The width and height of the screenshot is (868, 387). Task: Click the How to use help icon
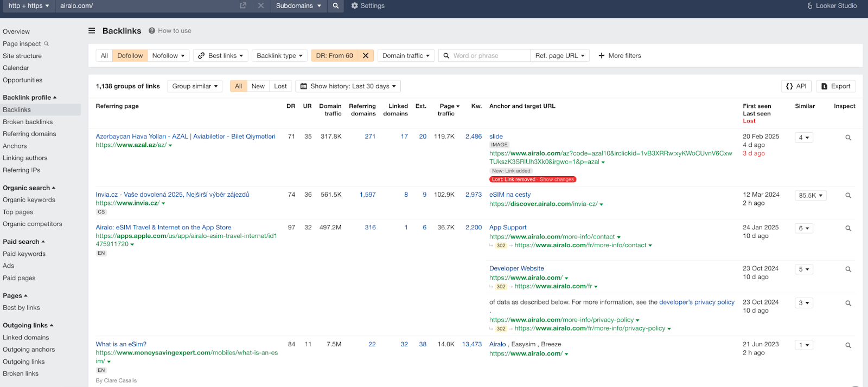click(152, 31)
